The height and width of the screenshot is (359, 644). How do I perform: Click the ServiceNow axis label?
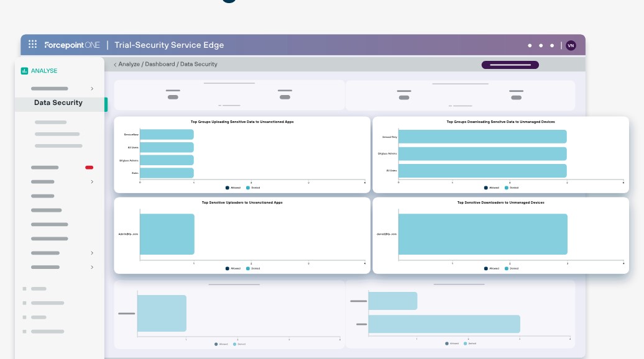pos(131,135)
